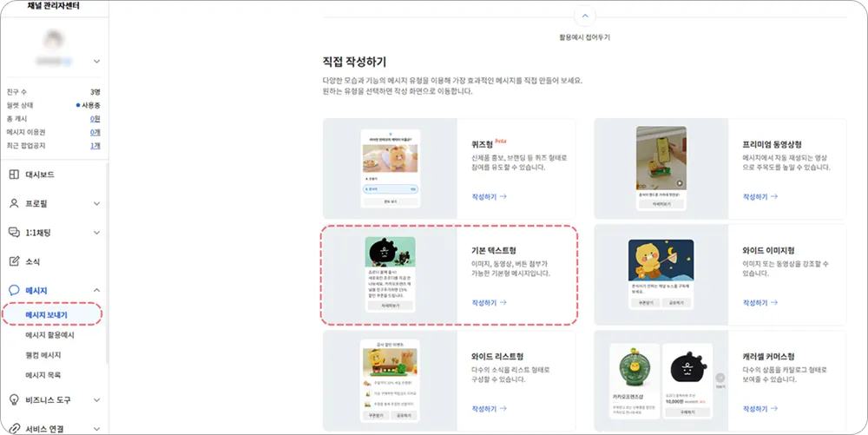This screenshot has height=435, width=868.
Task: Click the 비즈니스 도구 lightbulb icon
Action: point(15,399)
